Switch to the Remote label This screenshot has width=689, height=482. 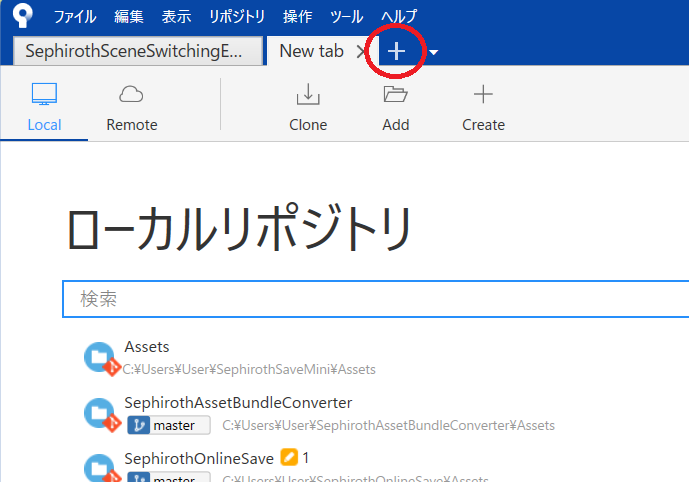(132, 125)
